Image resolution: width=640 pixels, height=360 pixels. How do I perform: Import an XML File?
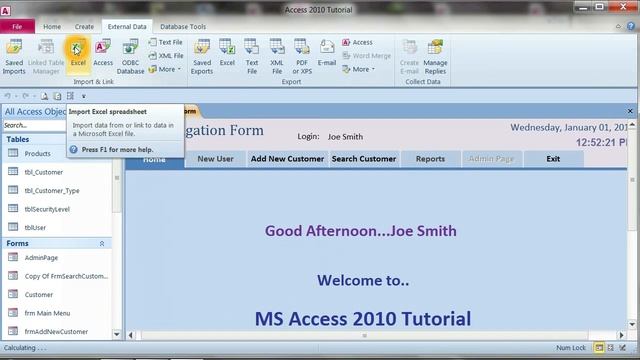(165, 56)
